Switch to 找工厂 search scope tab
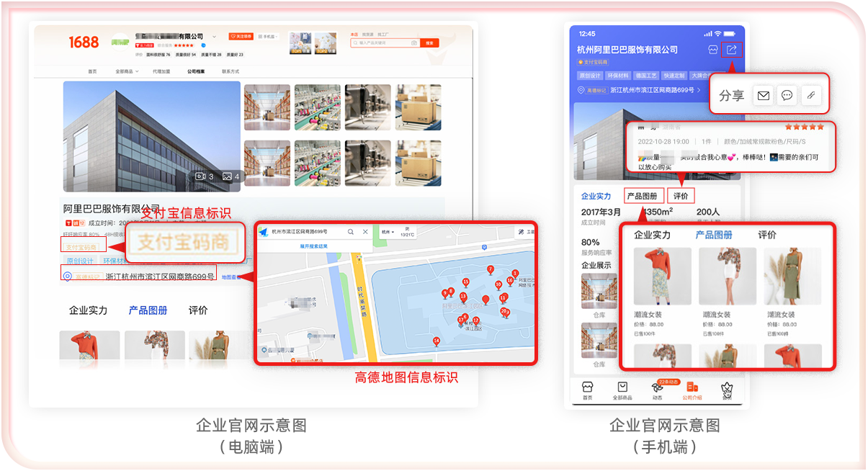The height and width of the screenshot is (471, 868). tap(382, 34)
